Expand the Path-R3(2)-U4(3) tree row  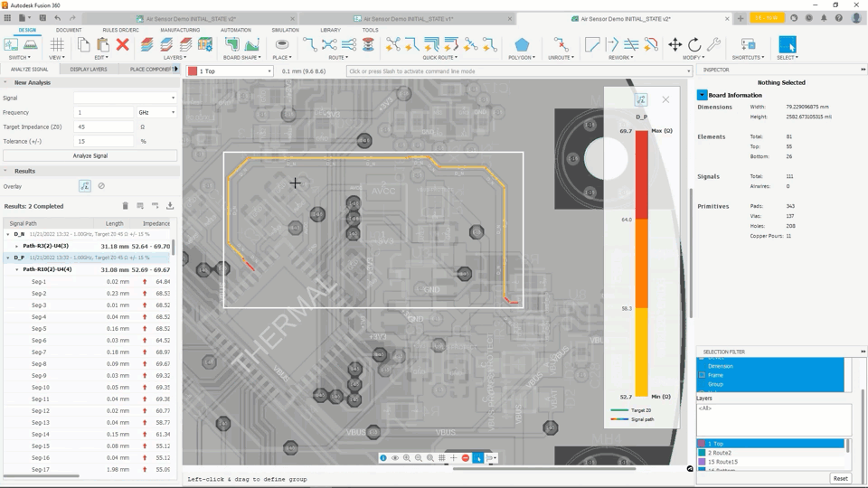coord(17,246)
